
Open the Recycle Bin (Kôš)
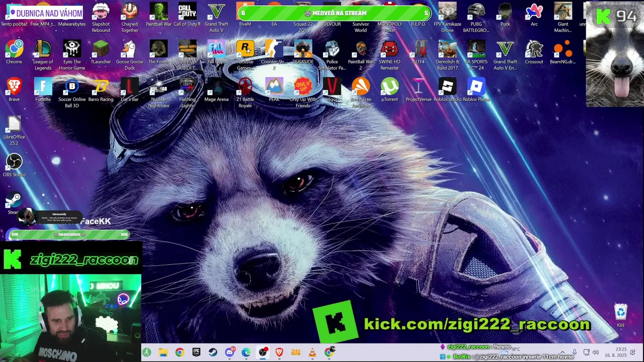(x=621, y=316)
